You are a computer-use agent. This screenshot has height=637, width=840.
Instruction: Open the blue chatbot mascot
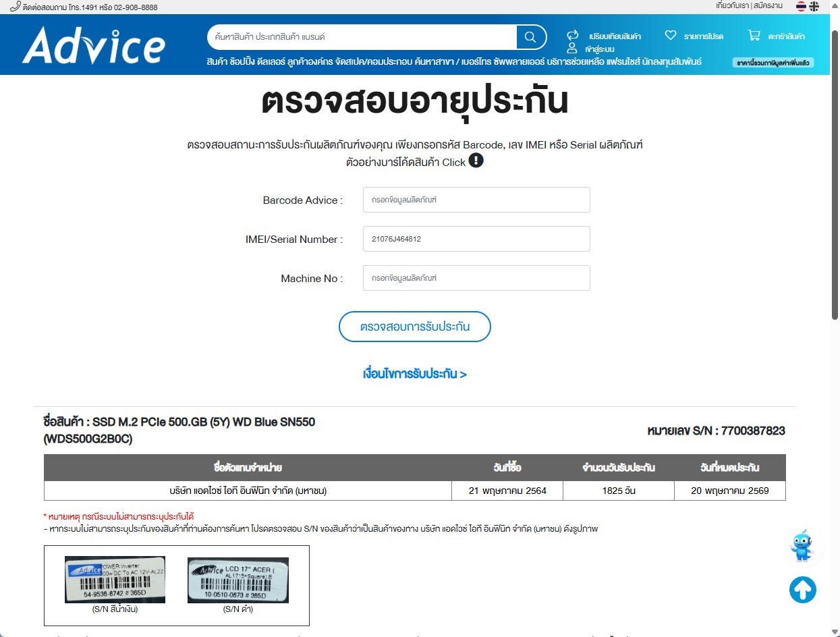[802, 546]
